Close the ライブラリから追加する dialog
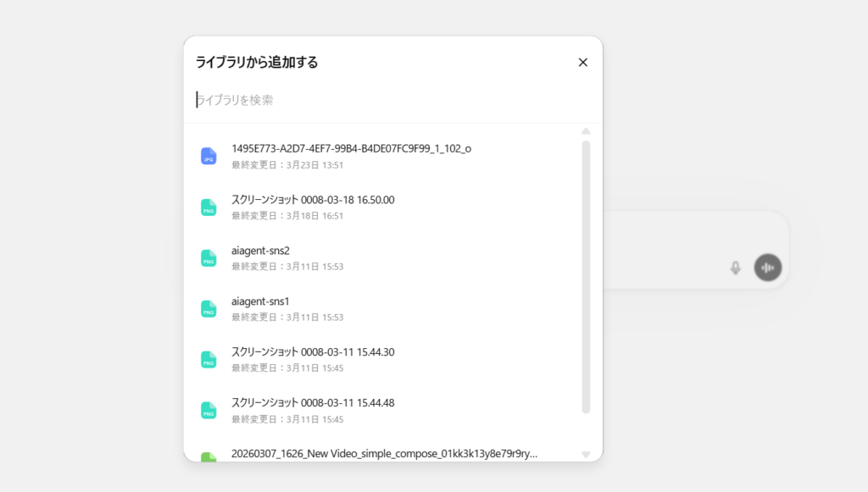Screen dimensions: 868x492 click(582, 62)
